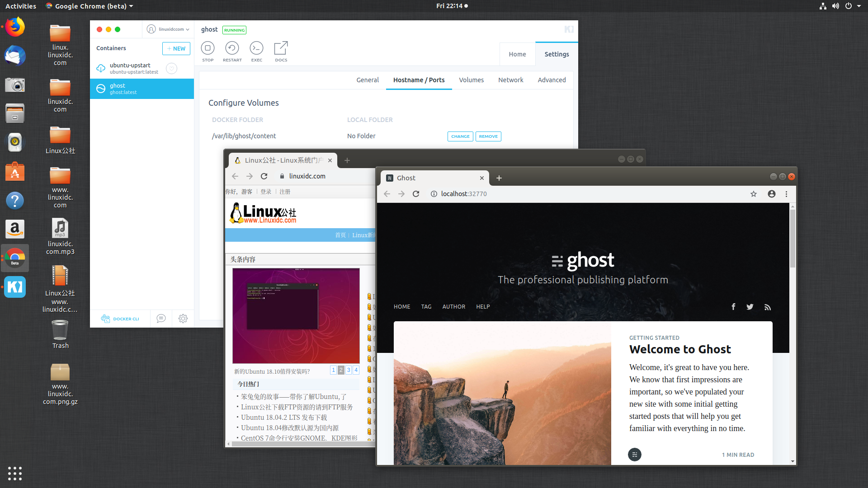This screenshot has width=868, height=488.
Task: Switch to Settings tab in Kitematic
Action: click(557, 54)
